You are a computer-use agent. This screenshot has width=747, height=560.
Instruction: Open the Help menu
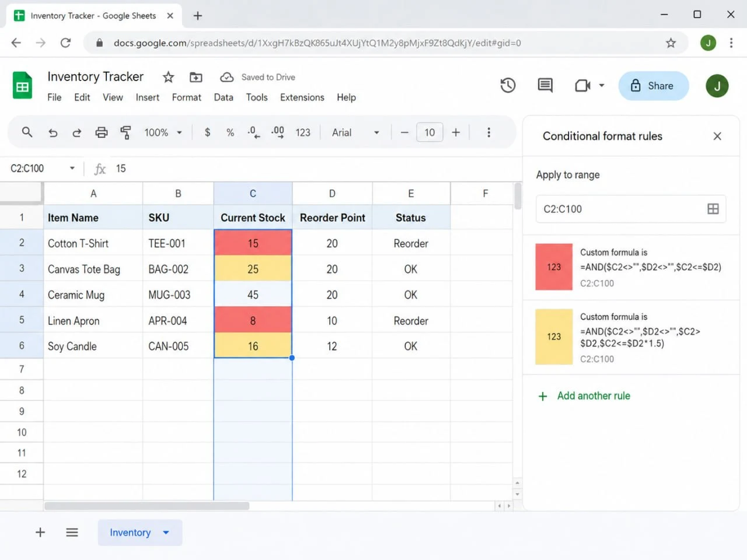point(346,97)
